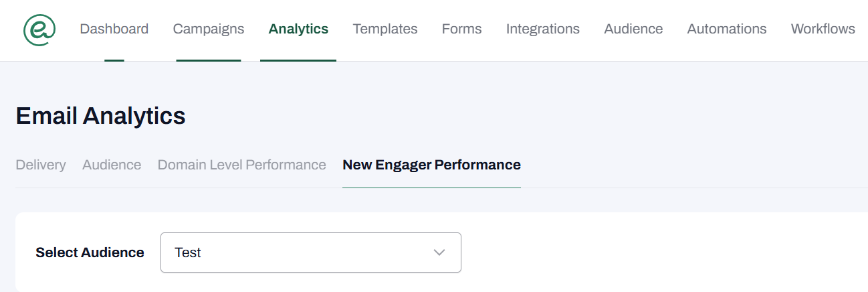This screenshot has height=292, width=868.
Task: Go to the Campaigns section
Action: click(208, 29)
